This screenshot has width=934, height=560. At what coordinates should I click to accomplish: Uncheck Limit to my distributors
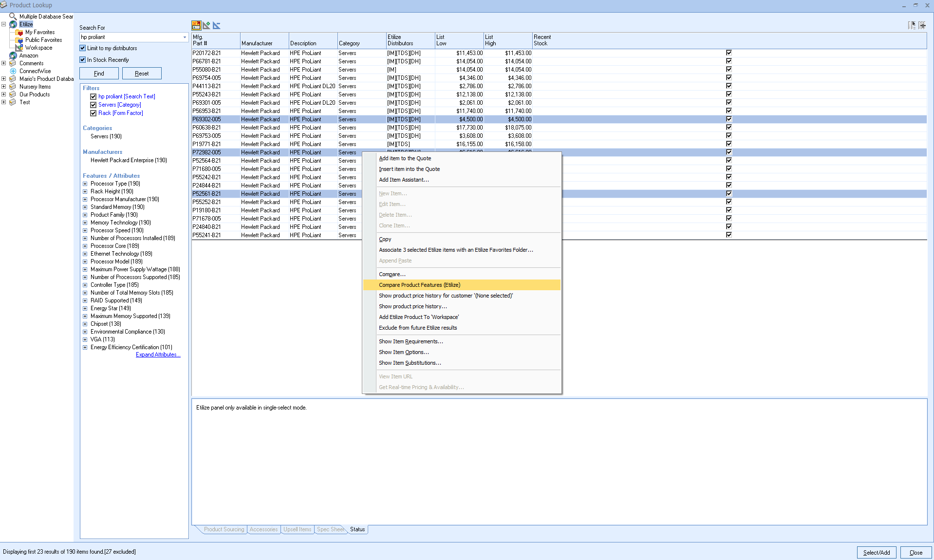pos(83,48)
